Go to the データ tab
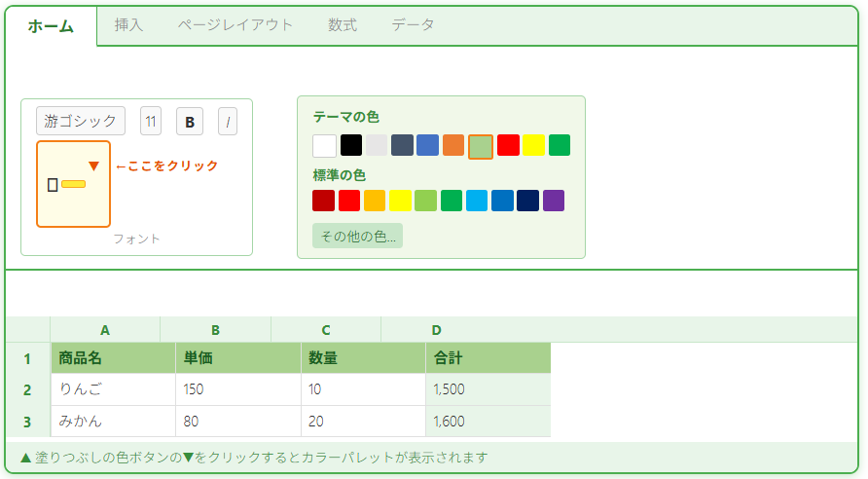This screenshot has width=868, height=479. pyautogui.click(x=414, y=25)
